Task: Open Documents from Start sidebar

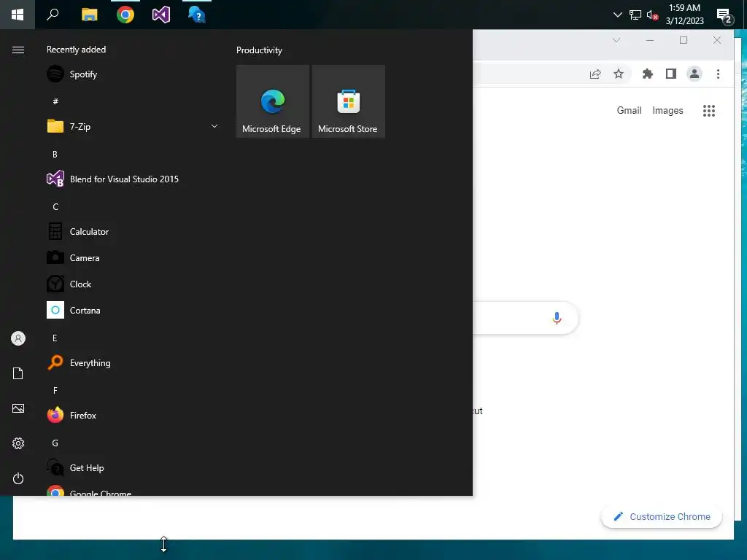Action: coord(18,373)
